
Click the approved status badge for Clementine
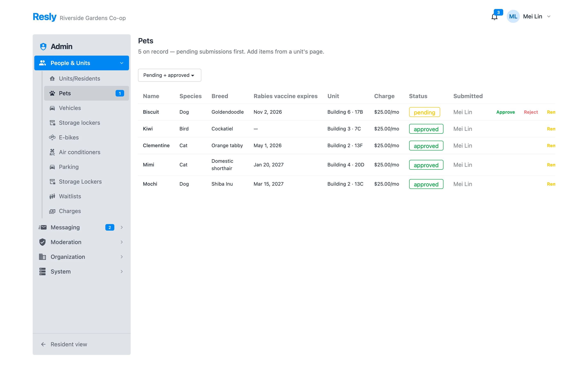(426, 146)
